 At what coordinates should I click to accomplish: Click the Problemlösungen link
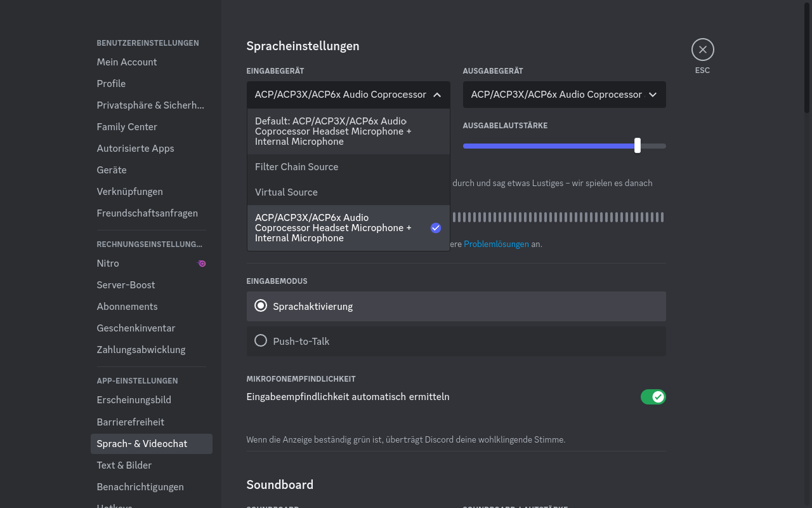pyautogui.click(x=496, y=244)
